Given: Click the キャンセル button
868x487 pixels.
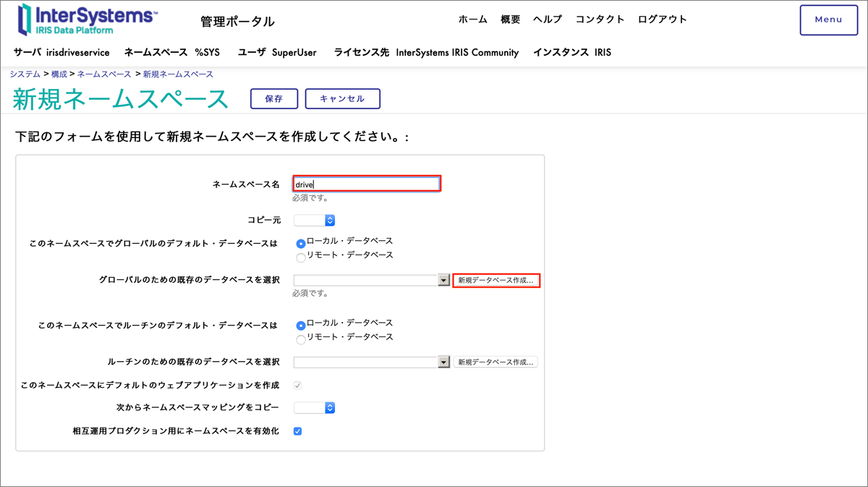Looking at the screenshot, I should (343, 99).
